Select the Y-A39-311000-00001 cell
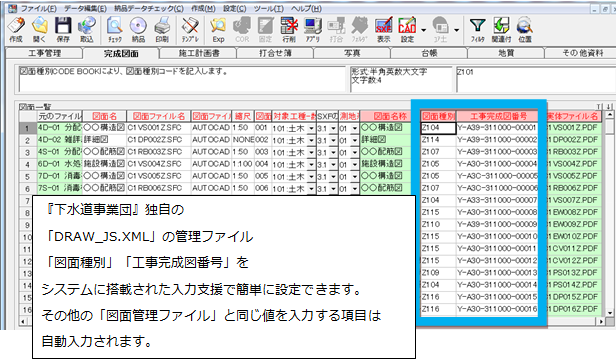Image resolution: width=616 pixels, height=360 pixels. pos(497,128)
